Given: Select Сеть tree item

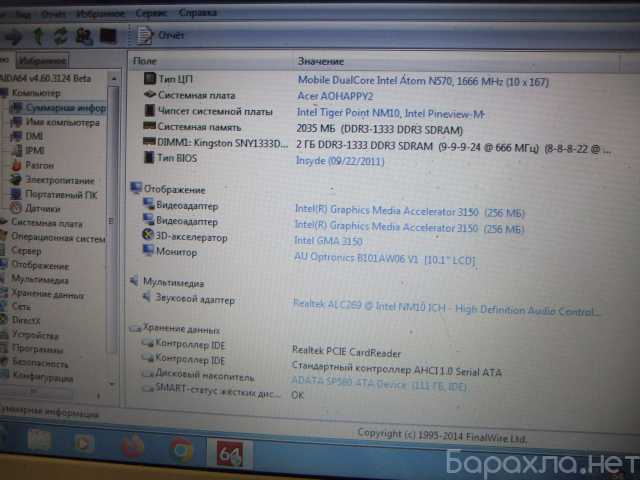Looking at the screenshot, I should pyautogui.click(x=21, y=307).
